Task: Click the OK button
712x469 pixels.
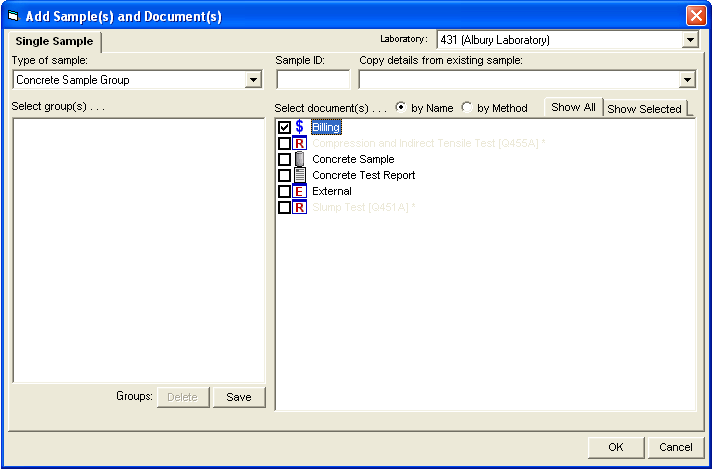Action: pos(615,447)
